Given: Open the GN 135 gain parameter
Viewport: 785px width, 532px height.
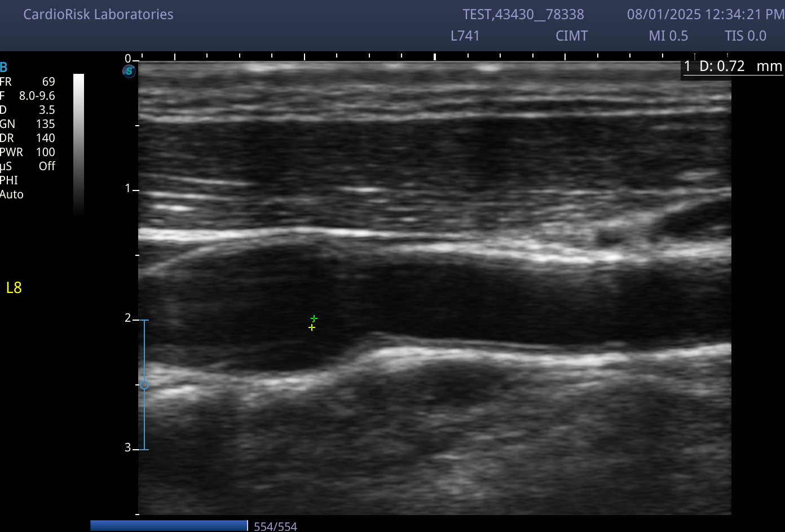Looking at the screenshot, I should (x=28, y=124).
